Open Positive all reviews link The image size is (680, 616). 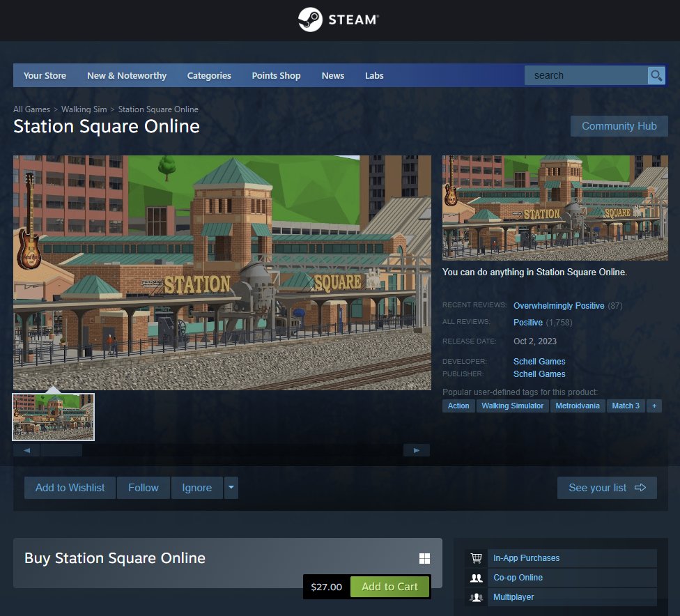pos(528,323)
